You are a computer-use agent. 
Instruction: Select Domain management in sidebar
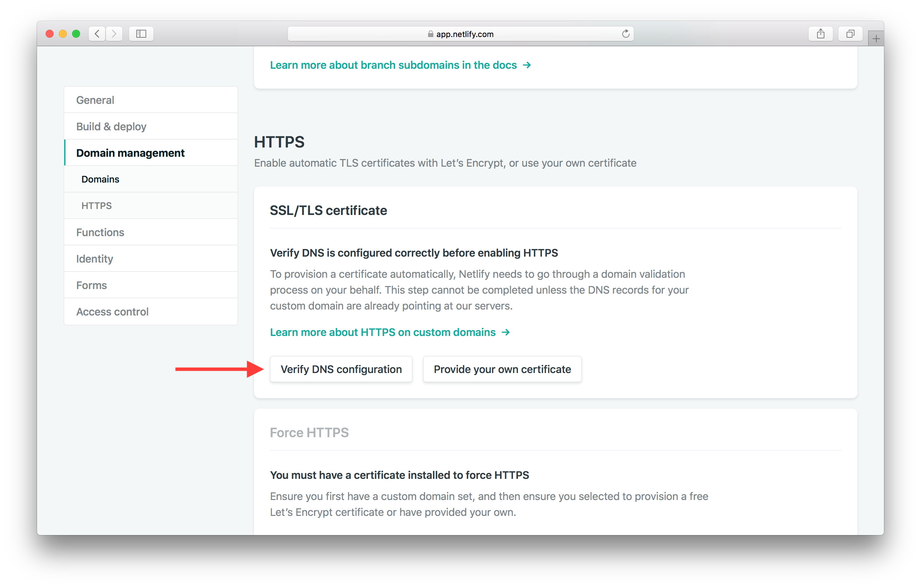point(130,153)
